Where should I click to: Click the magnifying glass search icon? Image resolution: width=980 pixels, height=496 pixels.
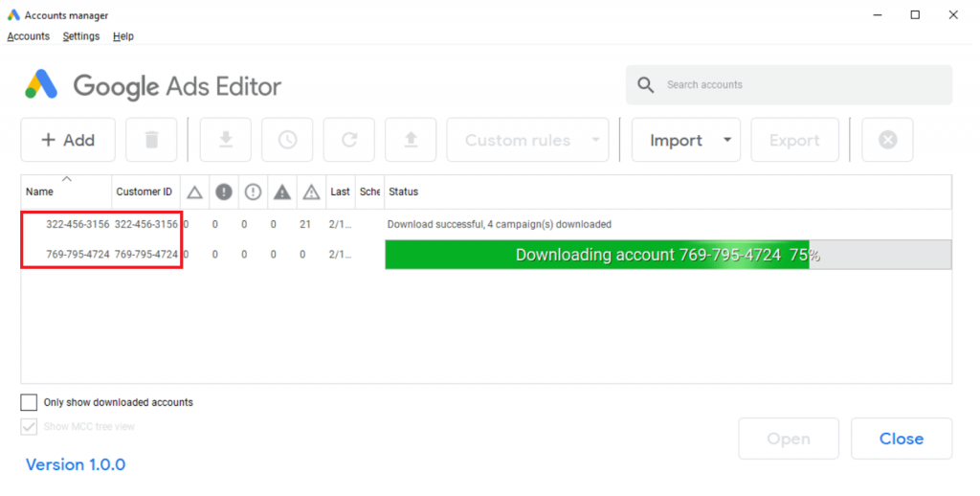[x=647, y=85]
